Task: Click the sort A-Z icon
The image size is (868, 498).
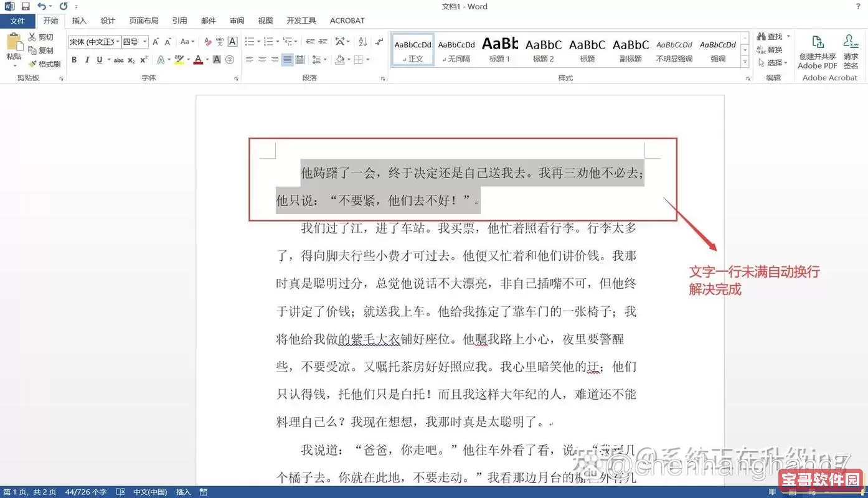Action: (x=362, y=42)
